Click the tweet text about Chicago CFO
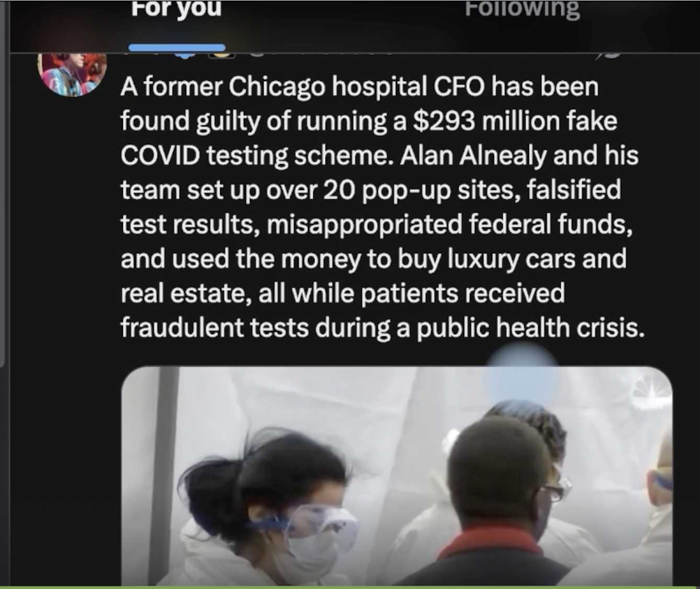The height and width of the screenshot is (589, 700). 381,207
